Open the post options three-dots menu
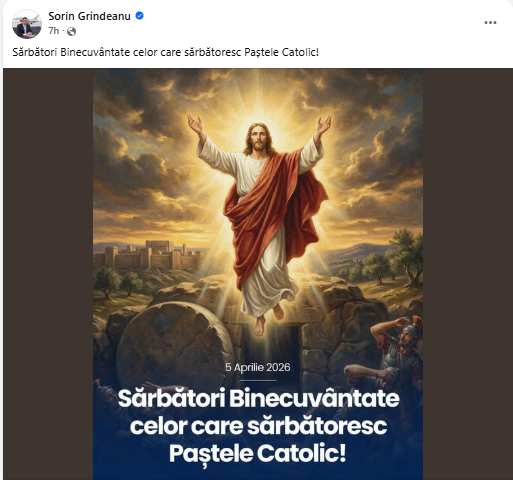 point(490,23)
